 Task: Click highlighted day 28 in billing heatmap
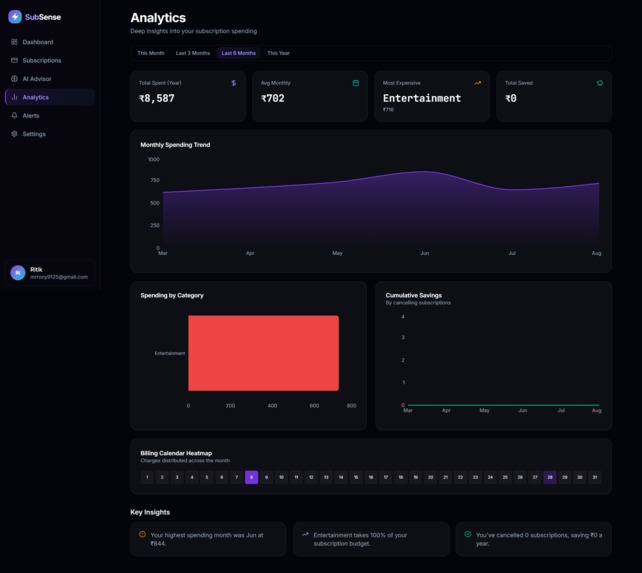click(x=550, y=477)
